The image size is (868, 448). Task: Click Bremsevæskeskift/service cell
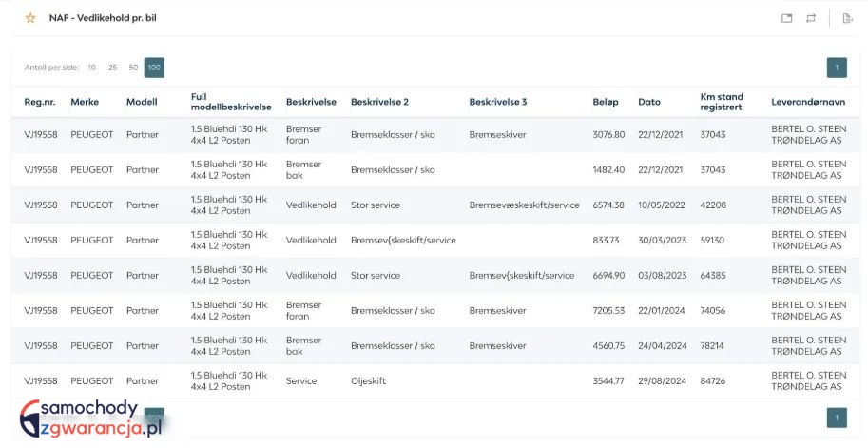[524, 205]
